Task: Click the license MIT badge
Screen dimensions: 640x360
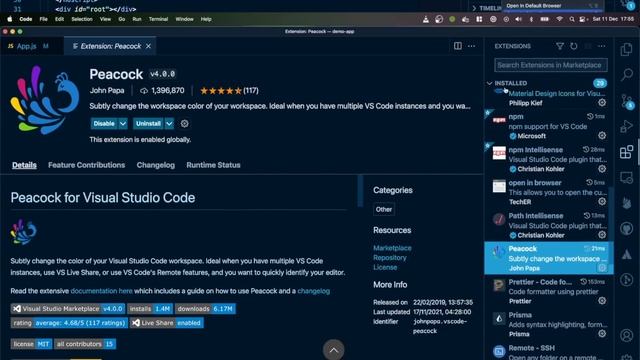Action: pos(31,344)
